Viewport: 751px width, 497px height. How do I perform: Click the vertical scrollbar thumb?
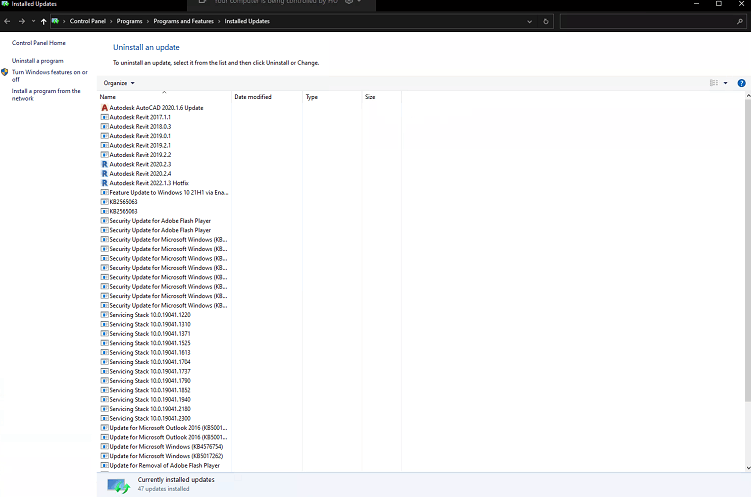[x=748, y=250]
